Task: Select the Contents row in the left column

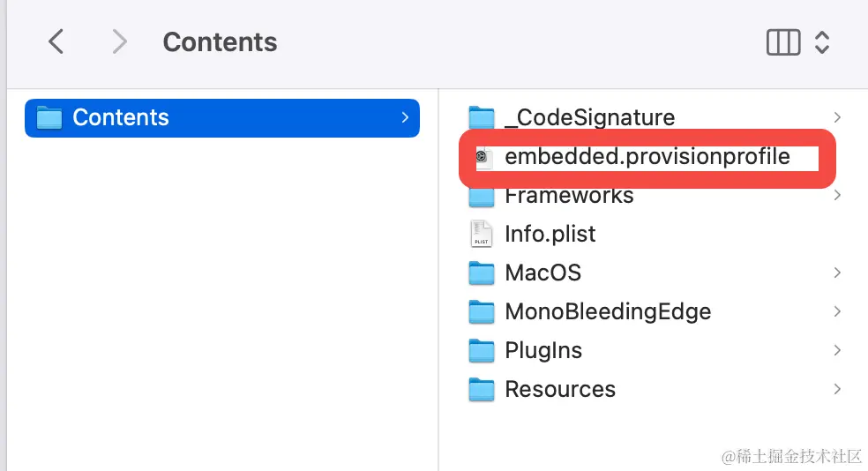Action: (x=221, y=118)
